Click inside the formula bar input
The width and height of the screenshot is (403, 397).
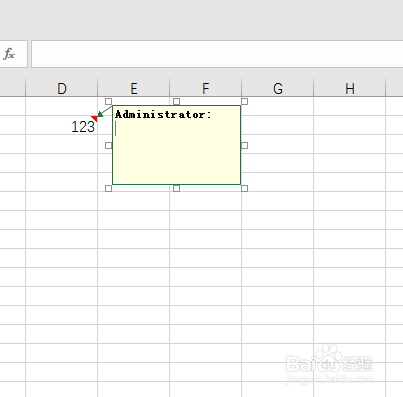coord(217,54)
